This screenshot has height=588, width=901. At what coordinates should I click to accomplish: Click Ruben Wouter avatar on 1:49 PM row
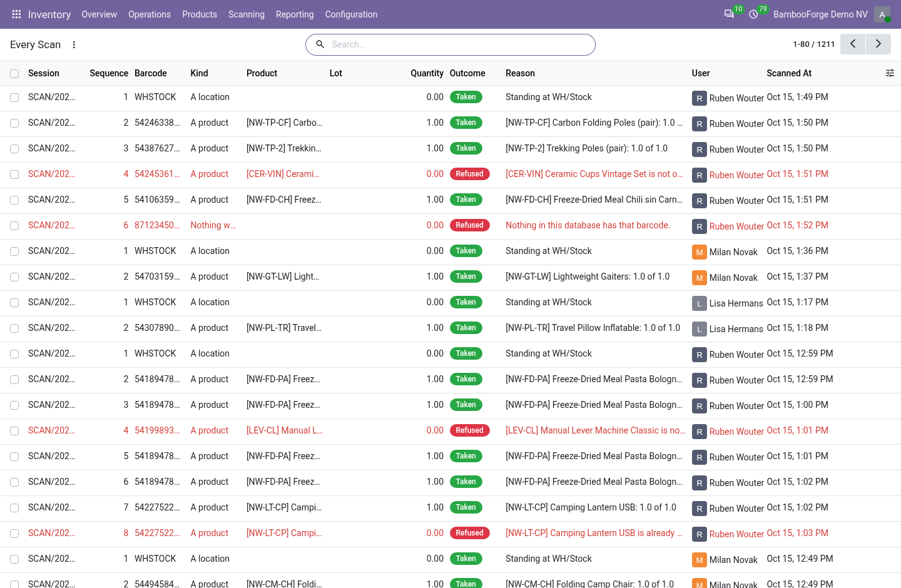700,98
